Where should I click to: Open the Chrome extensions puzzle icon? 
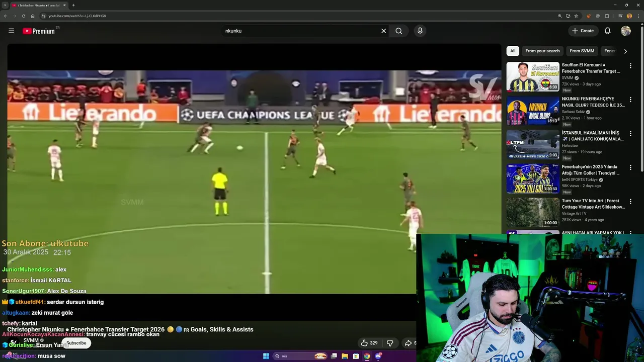[x=607, y=16]
